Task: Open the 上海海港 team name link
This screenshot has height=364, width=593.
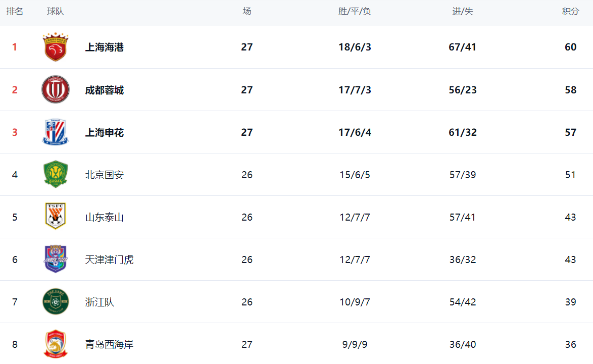Action: [x=105, y=47]
